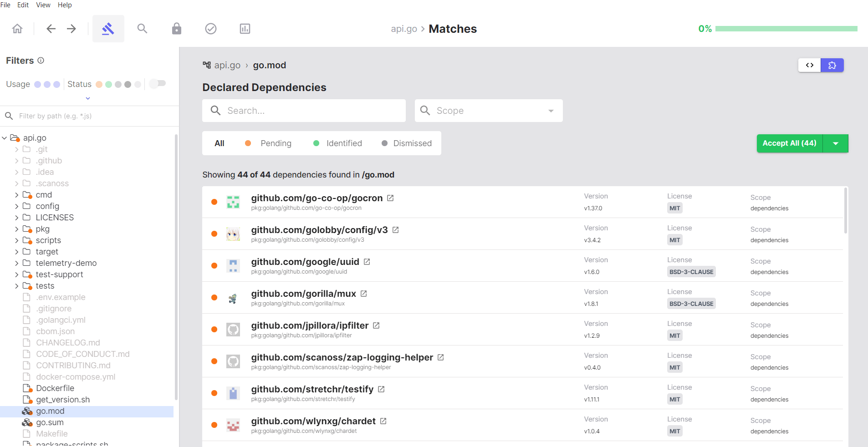The image size is (868, 447).
Task: Expand the LICENSES folder
Action: (x=17, y=218)
